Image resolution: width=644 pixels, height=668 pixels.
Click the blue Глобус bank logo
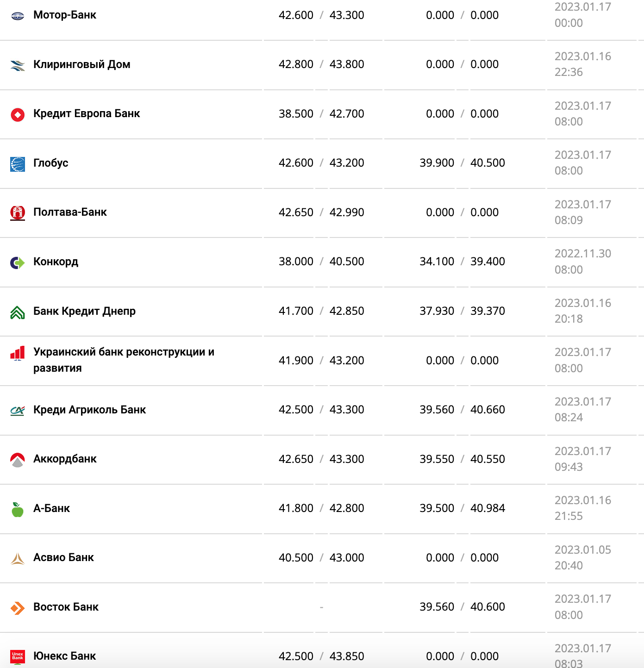point(18,164)
